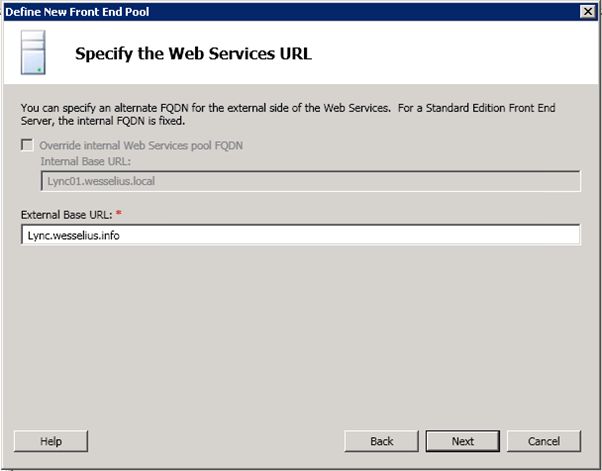Cancel the front end pool wizard

tap(543, 441)
